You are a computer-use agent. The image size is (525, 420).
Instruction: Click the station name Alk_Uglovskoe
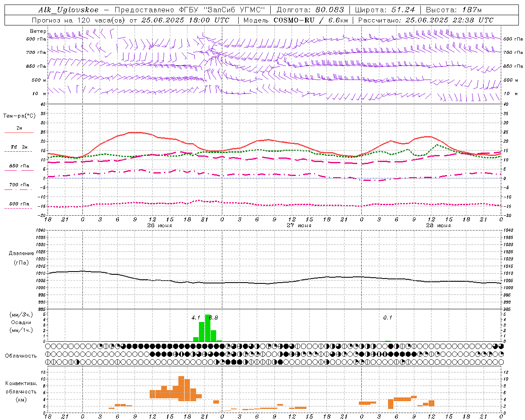(x=68, y=10)
